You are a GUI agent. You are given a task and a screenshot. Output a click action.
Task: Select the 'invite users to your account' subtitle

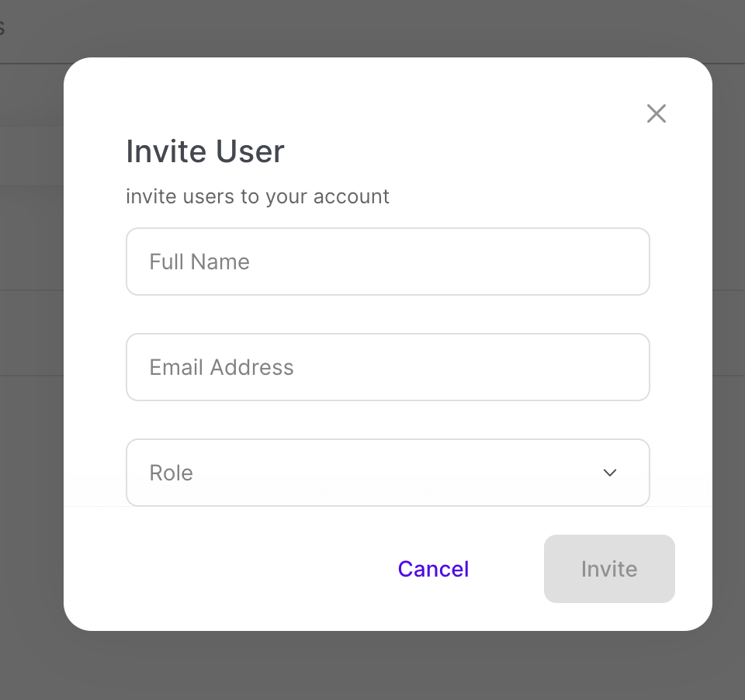click(x=258, y=196)
